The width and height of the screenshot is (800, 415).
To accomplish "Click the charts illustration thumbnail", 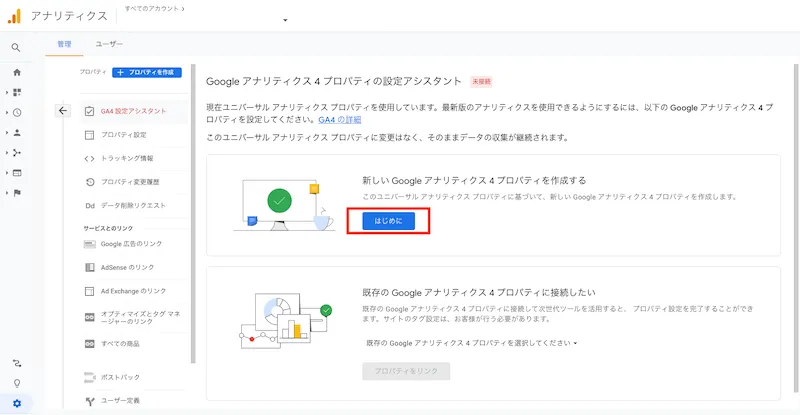I will 285,321.
